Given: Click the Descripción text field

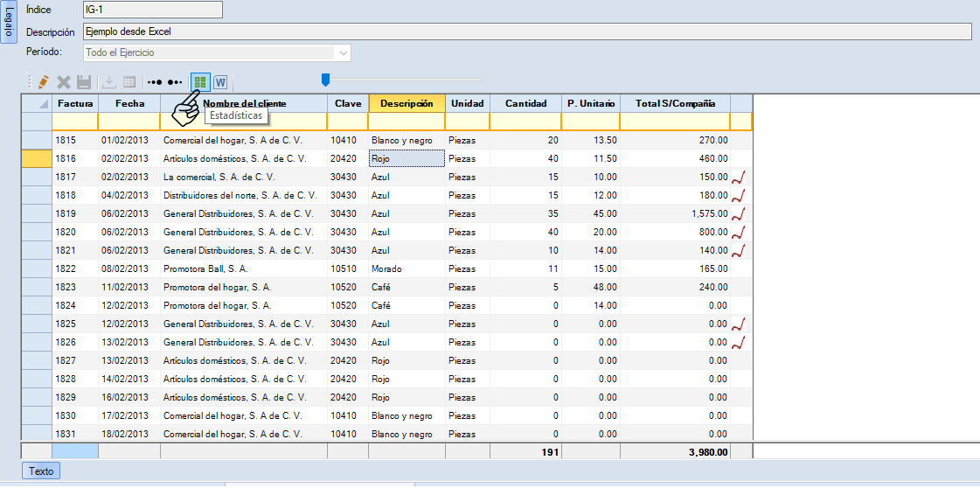Looking at the screenshot, I should tap(526, 31).
